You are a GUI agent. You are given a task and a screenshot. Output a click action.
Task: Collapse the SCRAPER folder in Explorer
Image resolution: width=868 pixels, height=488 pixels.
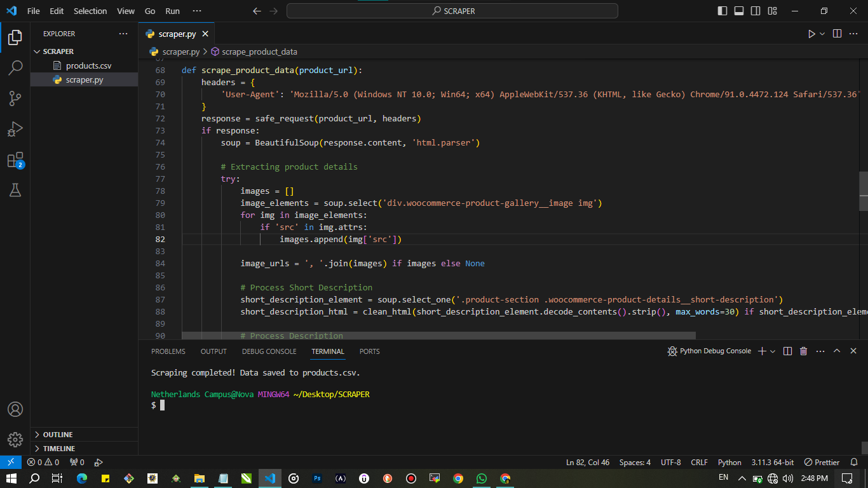(84, 51)
